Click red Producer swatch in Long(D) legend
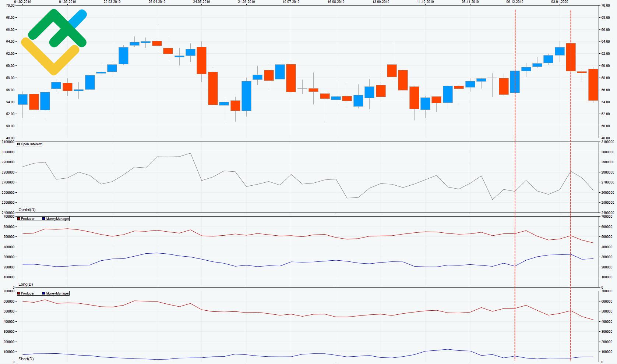 point(19,219)
